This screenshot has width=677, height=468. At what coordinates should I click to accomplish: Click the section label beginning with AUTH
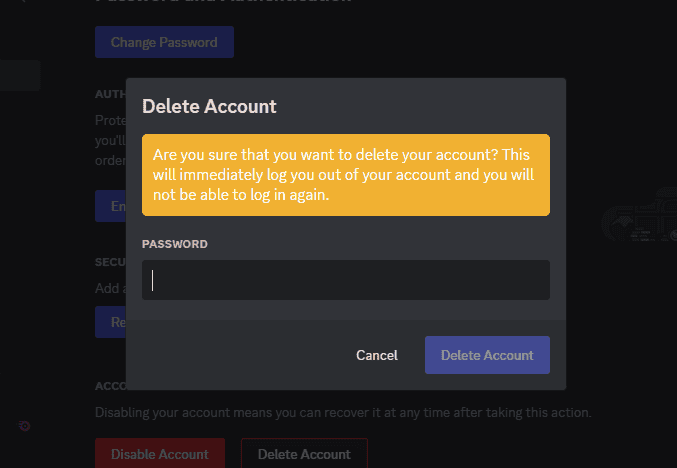[x=109, y=93]
